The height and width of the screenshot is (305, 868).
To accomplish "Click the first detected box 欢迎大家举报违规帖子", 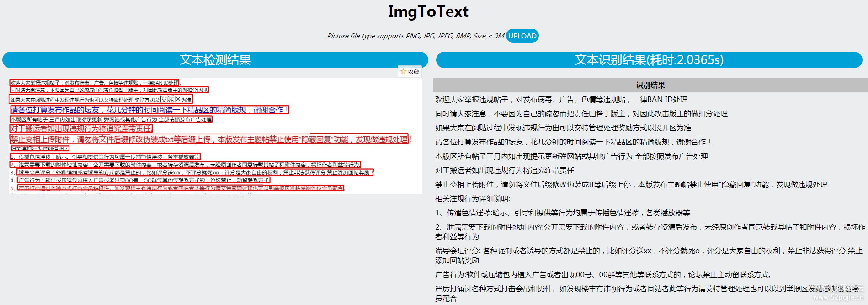I will pos(94,83).
